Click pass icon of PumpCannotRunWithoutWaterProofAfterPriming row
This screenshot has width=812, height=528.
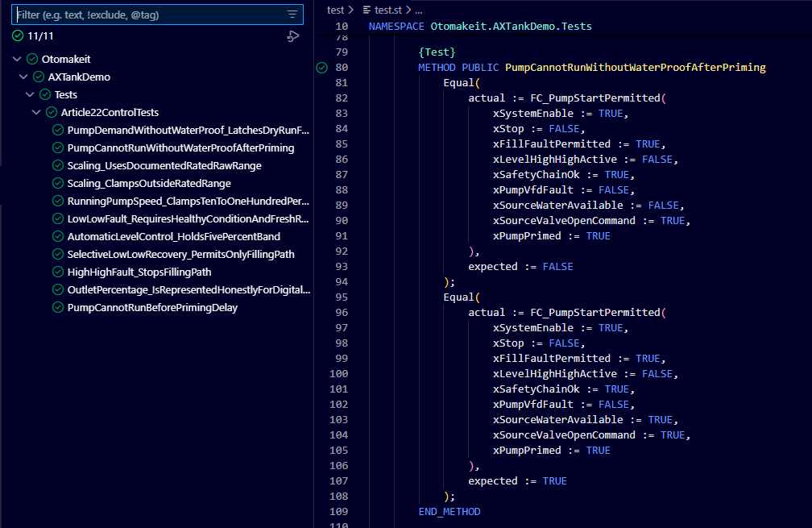pyautogui.click(x=58, y=148)
